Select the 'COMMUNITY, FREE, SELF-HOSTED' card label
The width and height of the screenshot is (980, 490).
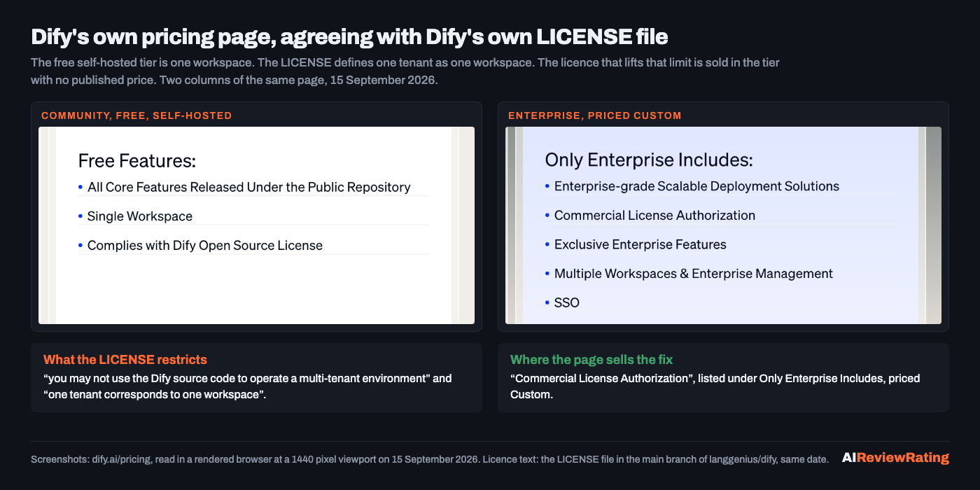136,115
